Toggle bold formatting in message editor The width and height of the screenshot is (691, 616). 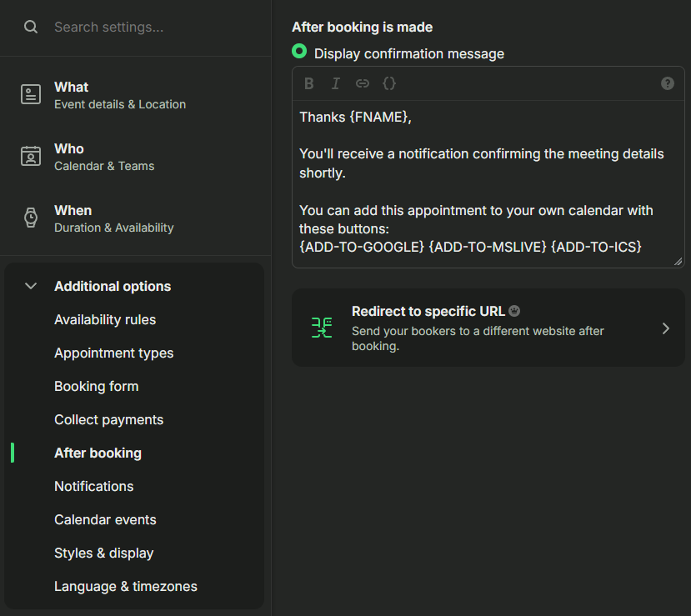pyautogui.click(x=309, y=83)
